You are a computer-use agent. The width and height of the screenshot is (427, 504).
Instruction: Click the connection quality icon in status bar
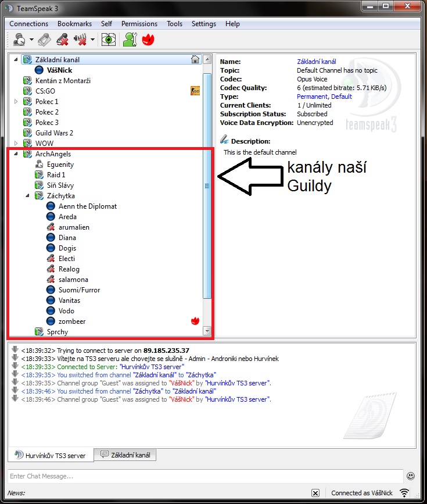point(404,493)
